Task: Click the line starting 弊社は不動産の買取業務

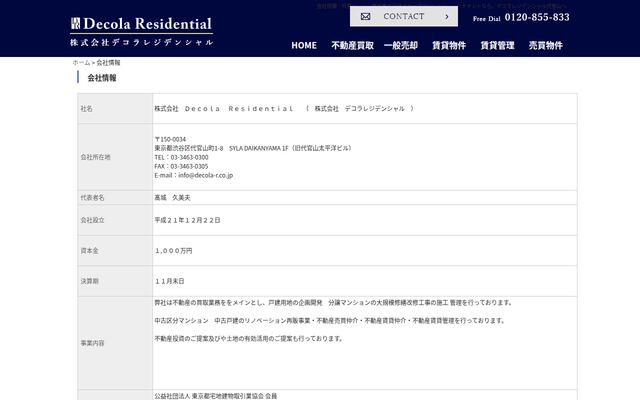Action: click(333, 302)
